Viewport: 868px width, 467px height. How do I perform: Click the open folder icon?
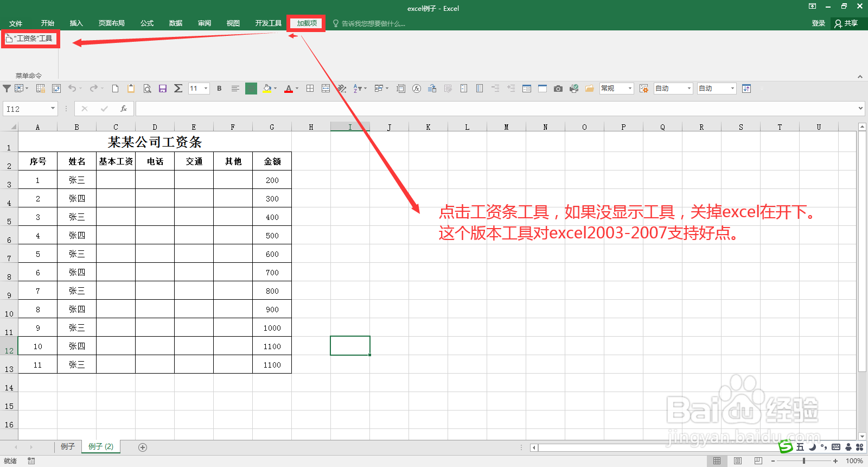[x=589, y=89]
